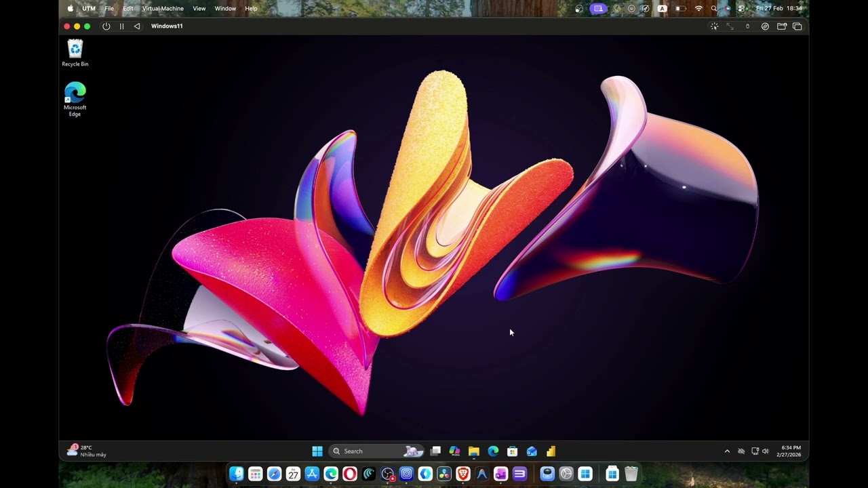This screenshot has height=488, width=868.
Task: Open the Recycle Bin desktop icon
Action: pyautogui.click(x=75, y=53)
